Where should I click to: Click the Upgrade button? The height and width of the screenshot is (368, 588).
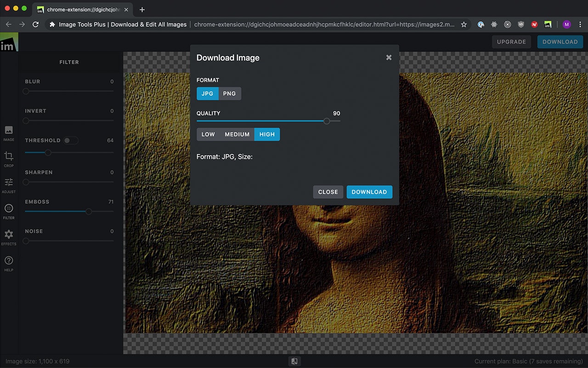(511, 42)
